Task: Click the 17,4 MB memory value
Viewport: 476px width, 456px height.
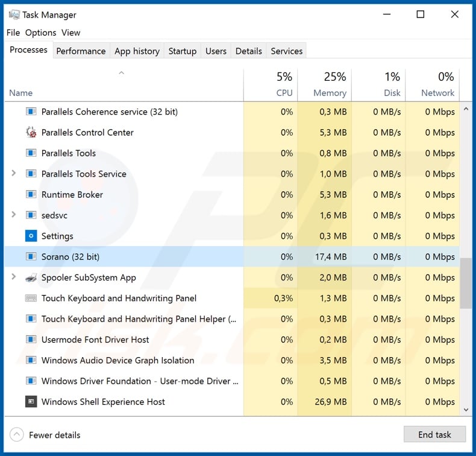Action: [x=331, y=257]
